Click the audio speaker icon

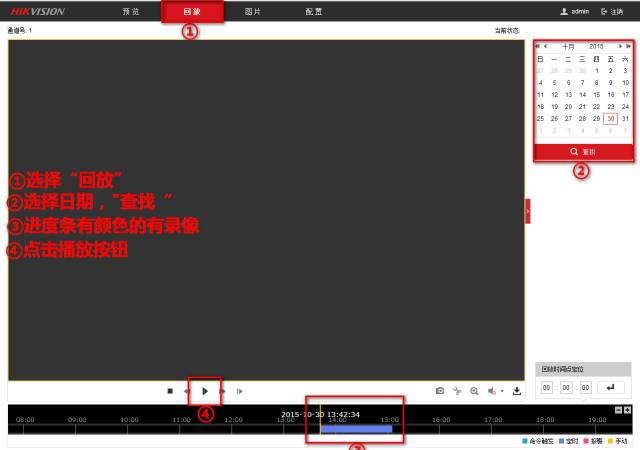coord(492,391)
